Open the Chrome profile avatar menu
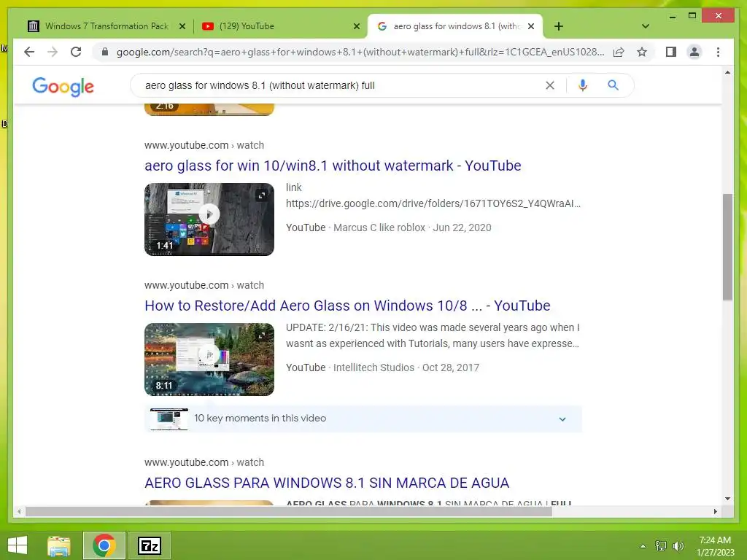This screenshot has height=560, width=747. coord(694,52)
